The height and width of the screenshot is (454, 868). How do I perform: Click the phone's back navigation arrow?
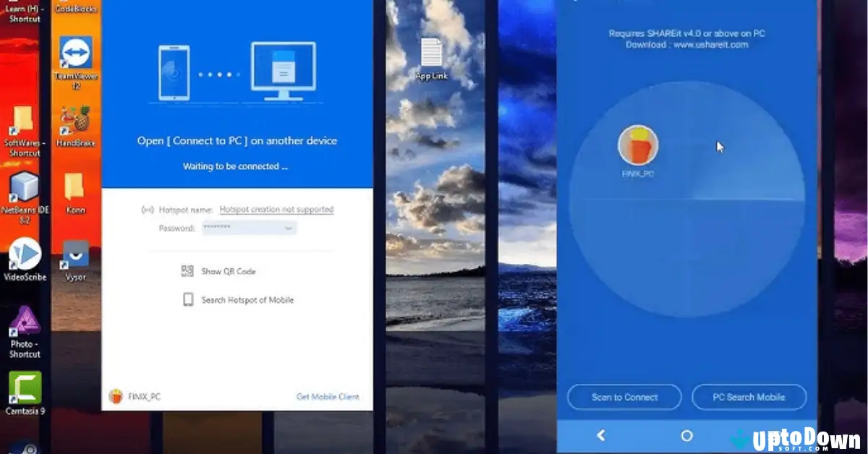(601, 436)
